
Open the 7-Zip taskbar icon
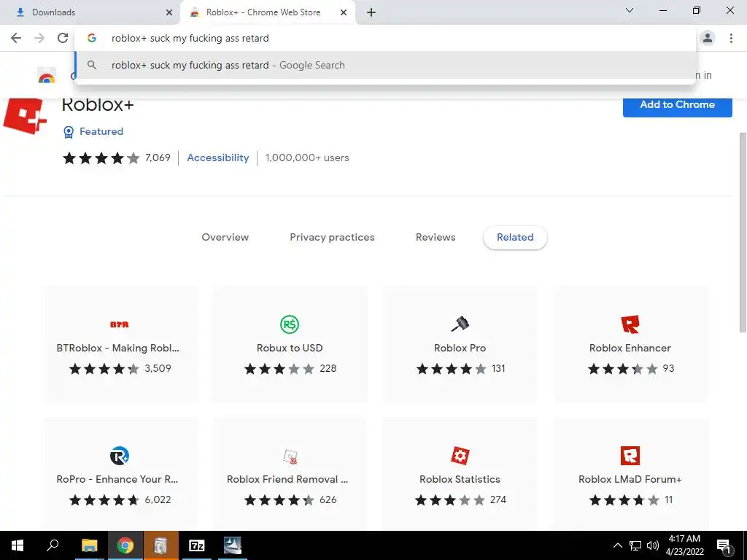tap(197, 545)
